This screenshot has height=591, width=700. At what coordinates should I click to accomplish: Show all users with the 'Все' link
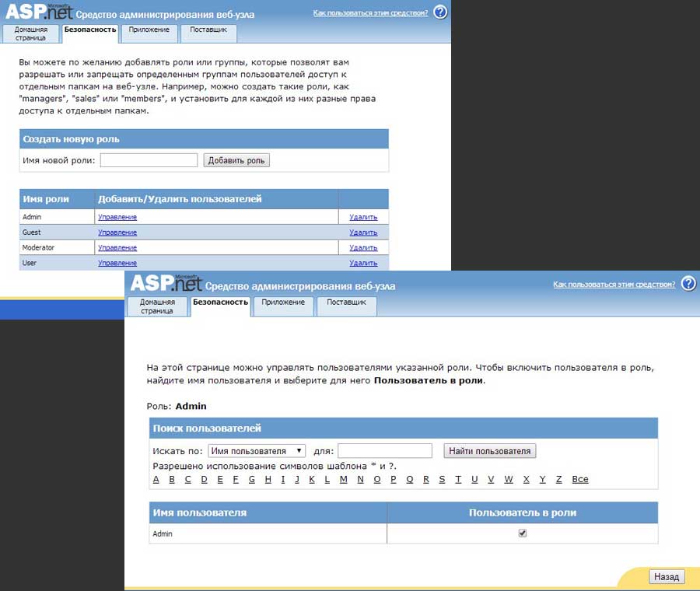point(580,479)
